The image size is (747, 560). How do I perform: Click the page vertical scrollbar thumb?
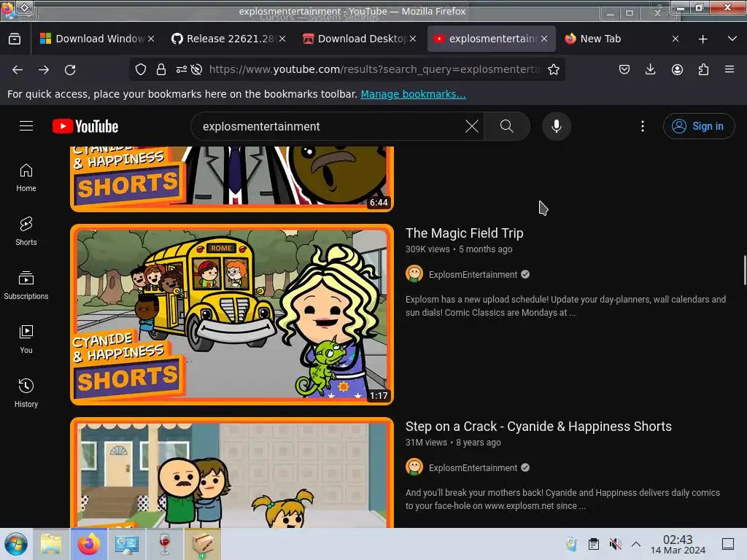point(744,270)
